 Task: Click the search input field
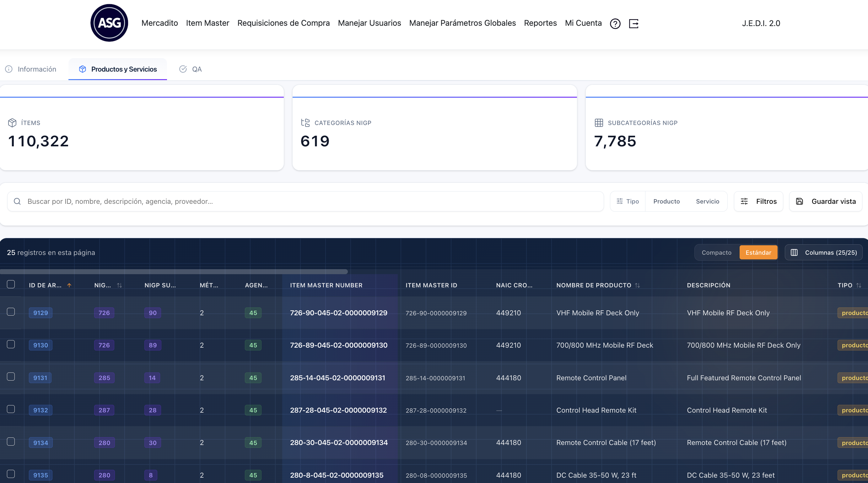305,201
